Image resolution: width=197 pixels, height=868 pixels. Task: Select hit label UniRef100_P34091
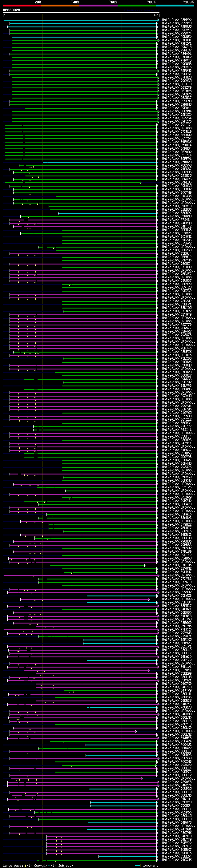tap(177, 54)
